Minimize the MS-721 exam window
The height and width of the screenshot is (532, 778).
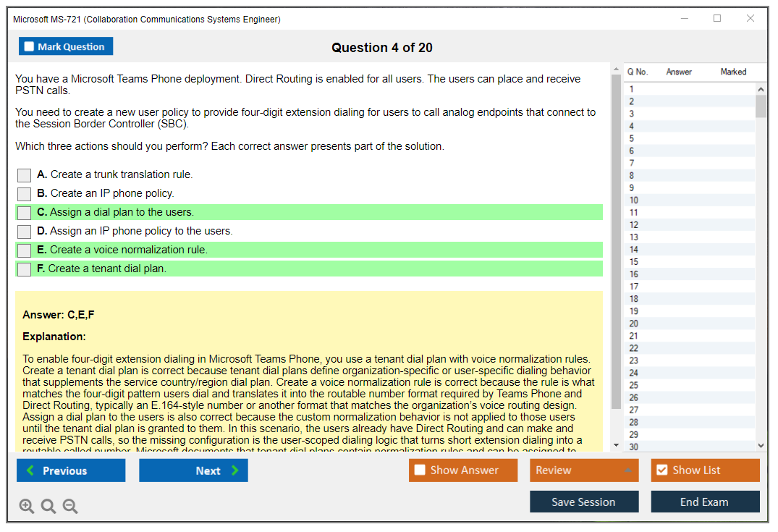[684, 18]
